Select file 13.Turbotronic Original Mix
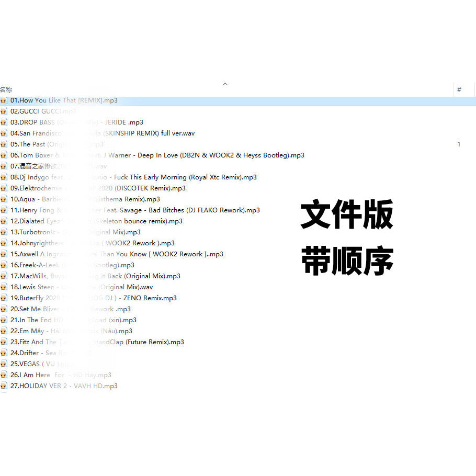Image resolution: width=476 pixels, height=476 pixels. click(x=76, y=232)
